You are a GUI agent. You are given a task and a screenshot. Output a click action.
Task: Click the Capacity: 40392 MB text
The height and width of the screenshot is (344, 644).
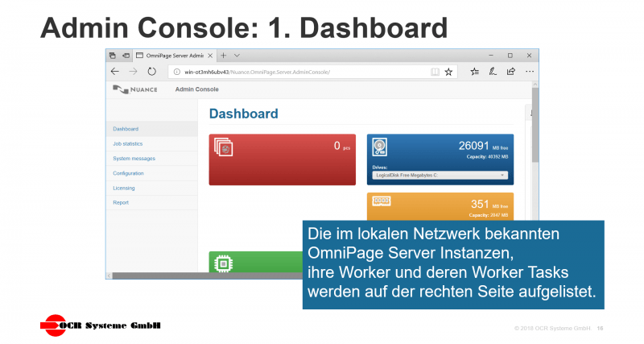pyautogui.click(x=487, y=156)
